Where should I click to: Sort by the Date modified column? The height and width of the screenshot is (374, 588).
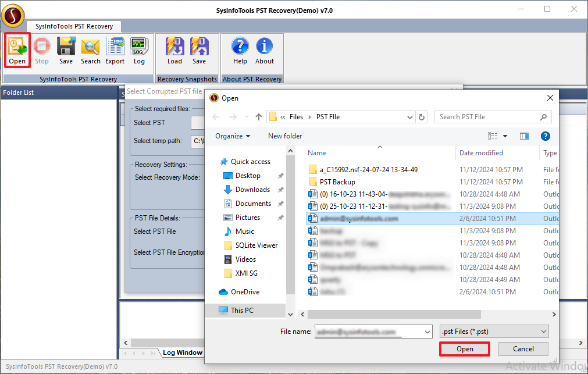pyautogui.click(x=481, y=153)
